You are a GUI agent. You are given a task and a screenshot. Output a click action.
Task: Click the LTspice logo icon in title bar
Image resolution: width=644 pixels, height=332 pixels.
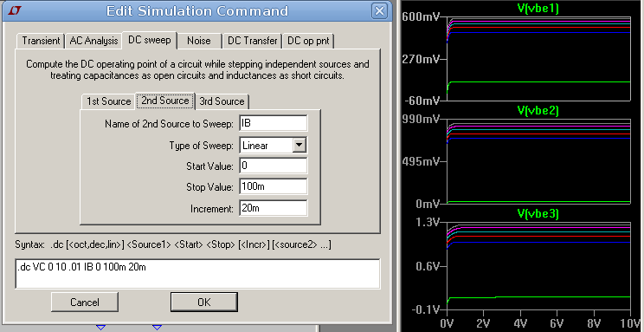click(15, 10)
